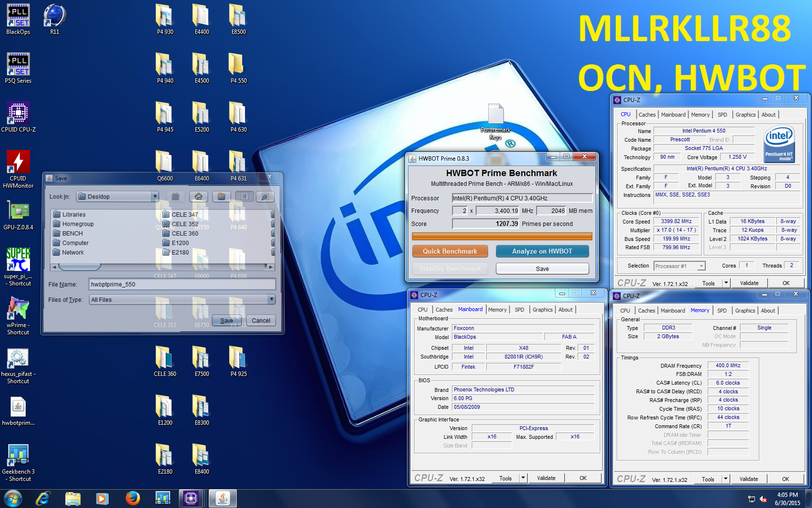Image resolution: width=812 pixels, height=508 pixels.
Task: Create a new folder in Save dialog
Action: point(221,196)
